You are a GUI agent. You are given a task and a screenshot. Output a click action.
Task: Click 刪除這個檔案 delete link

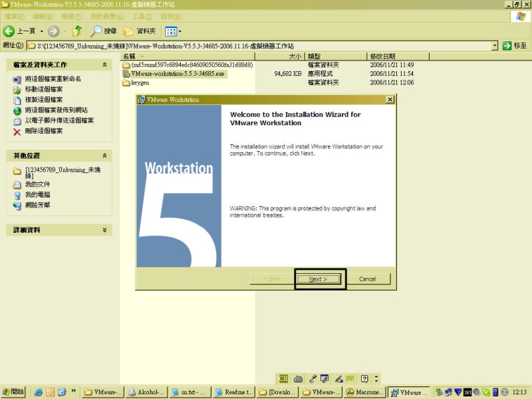(44, 131)
